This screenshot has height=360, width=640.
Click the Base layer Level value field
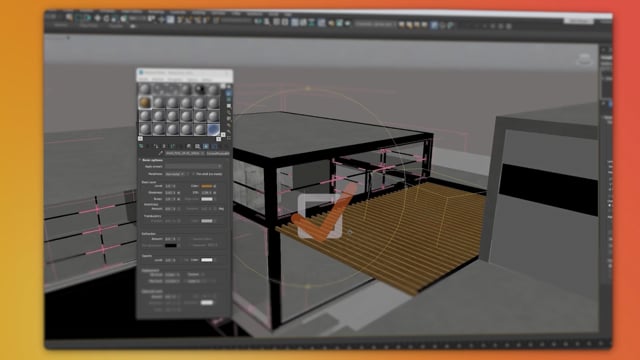pyautogui.click(x=169, y=186)
